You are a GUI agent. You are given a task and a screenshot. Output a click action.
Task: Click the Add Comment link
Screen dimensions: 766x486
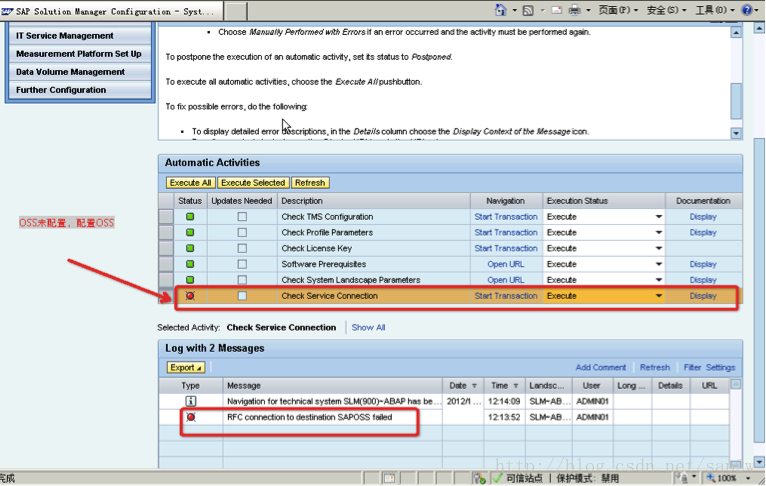coord(600,367)
